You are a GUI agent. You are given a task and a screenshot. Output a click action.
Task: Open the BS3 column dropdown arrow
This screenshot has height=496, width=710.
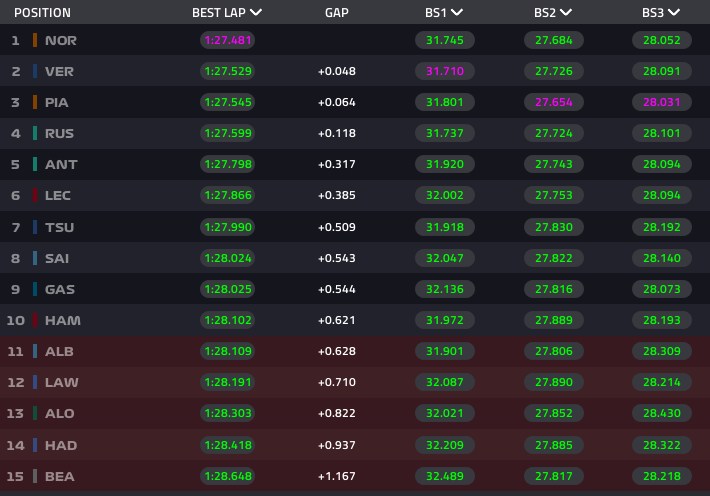[x=674, y=12]
